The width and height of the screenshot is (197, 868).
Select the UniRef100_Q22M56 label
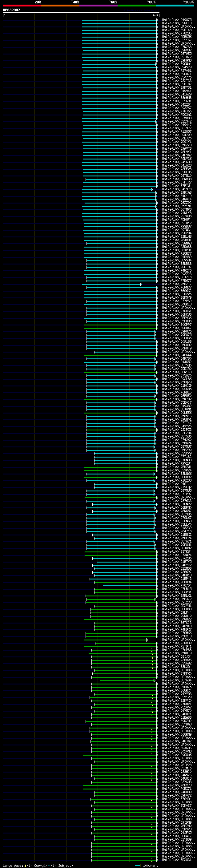click(x=177, y=568)
